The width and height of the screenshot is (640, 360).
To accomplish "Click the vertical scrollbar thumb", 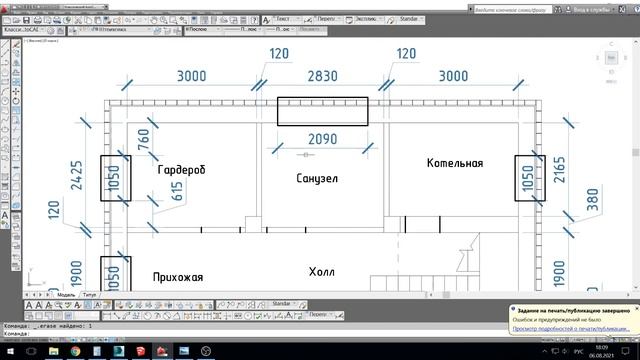I will (636, 152).
